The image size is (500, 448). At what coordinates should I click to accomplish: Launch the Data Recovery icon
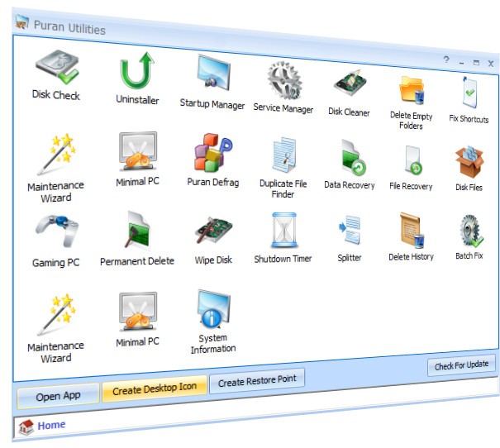pos(353,158)
